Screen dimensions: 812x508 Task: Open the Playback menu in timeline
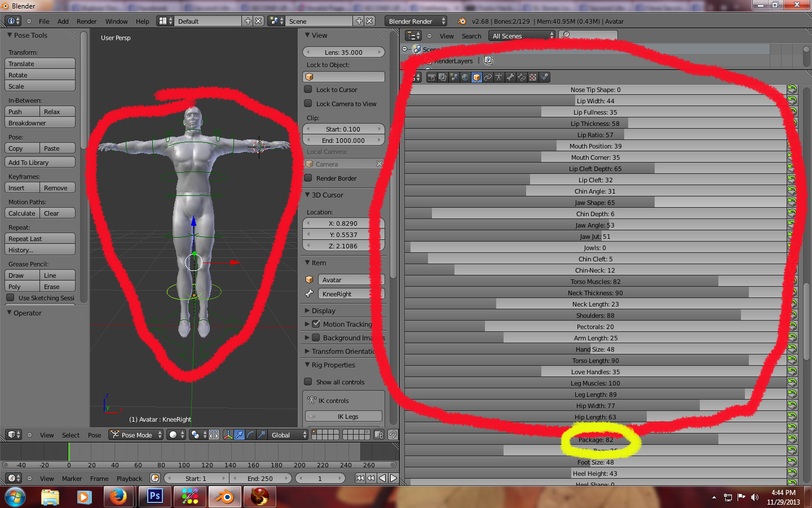(129, 479)
